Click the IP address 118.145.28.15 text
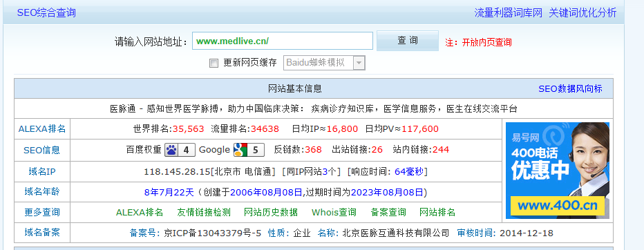This screenshot has width=644, height=250. tap(177, 171)
